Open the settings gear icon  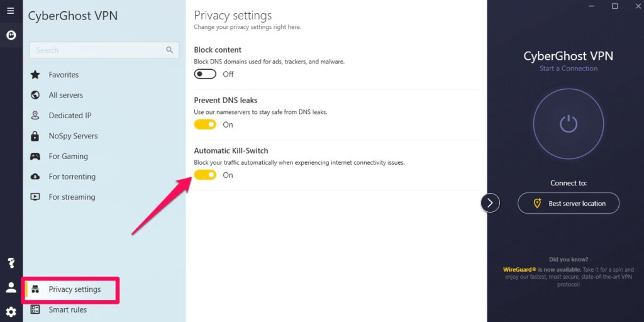click(x=11, y=312)
